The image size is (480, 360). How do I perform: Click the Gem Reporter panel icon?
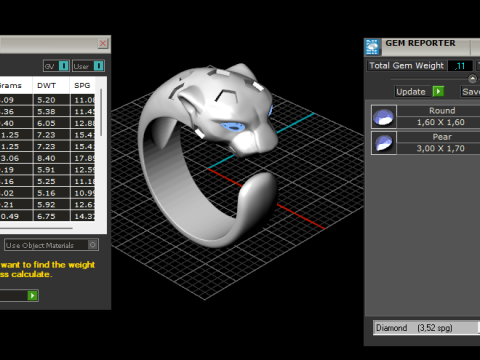click(372, 47)
